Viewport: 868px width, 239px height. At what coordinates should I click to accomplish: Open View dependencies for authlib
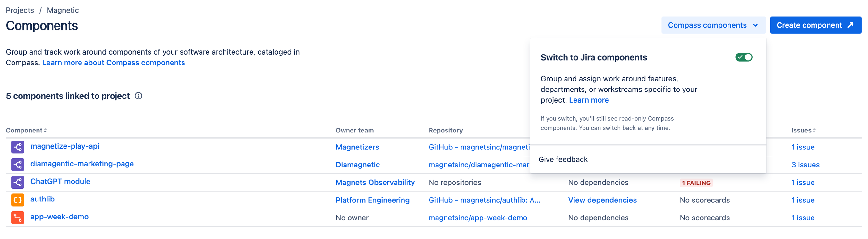click(602, 200)
